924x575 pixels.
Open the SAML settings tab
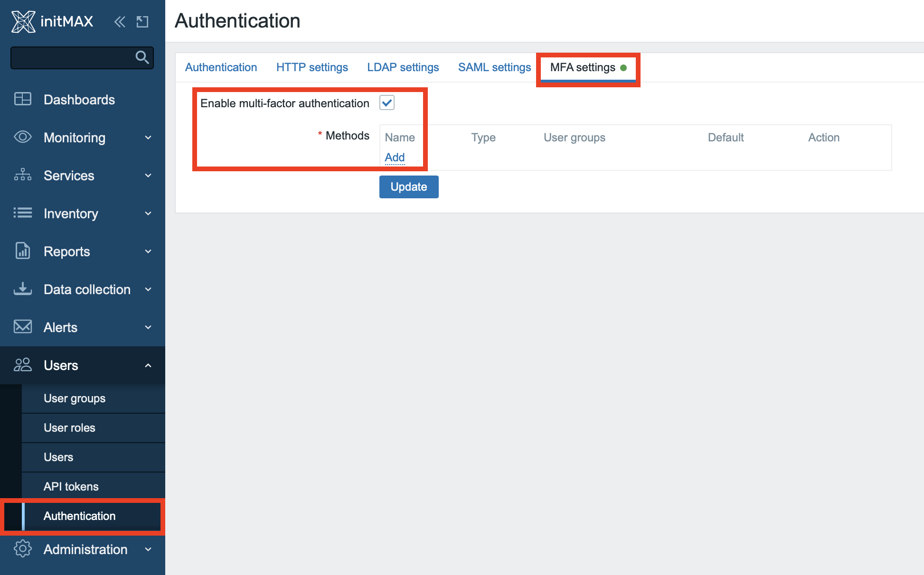point(494,67)
